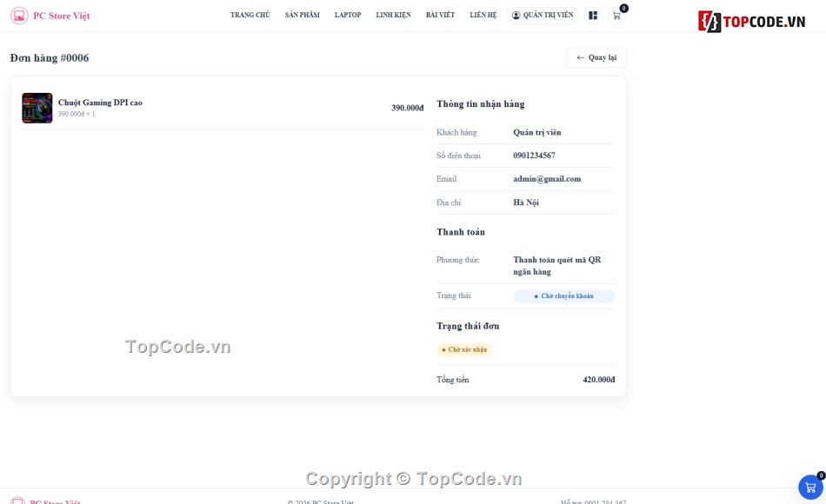Click the Trạng thái đơn heading

coord(468,326)
